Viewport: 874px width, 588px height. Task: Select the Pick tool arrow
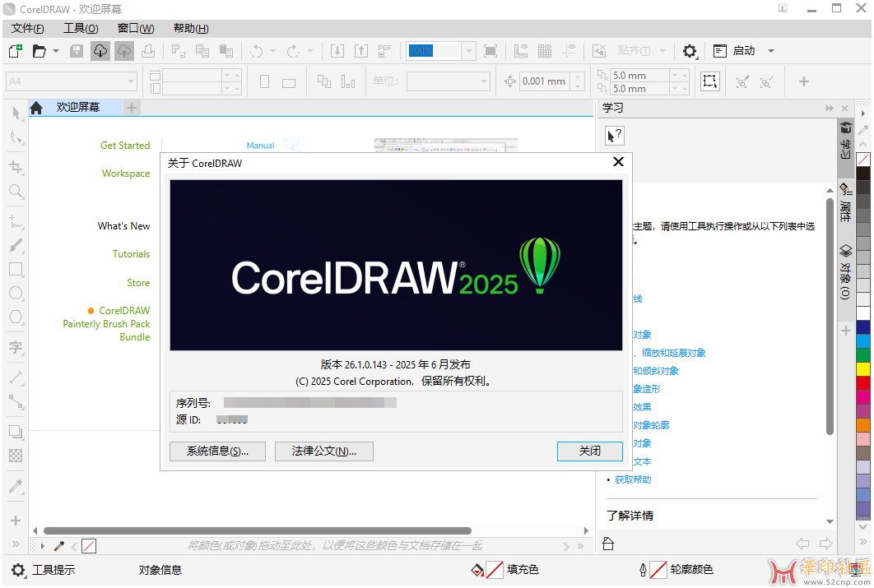tap(16, 113)
